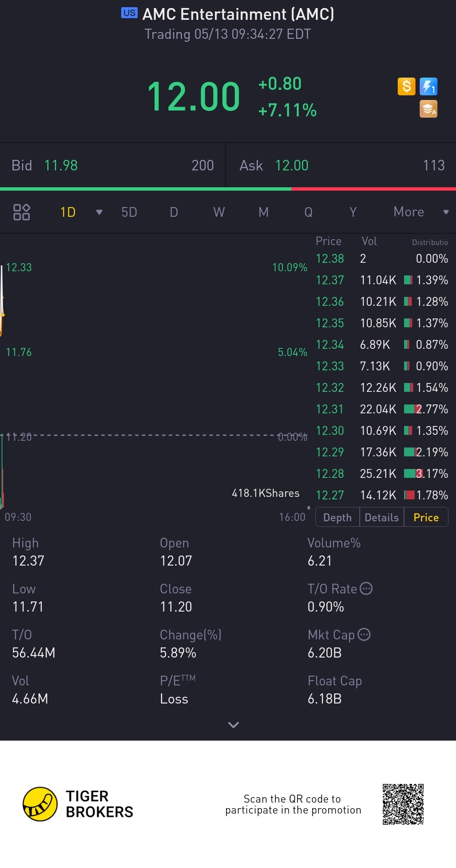This screenshot has width=456, height=868.
Task: Expand more stock details chevron
Action: [233, 725]
